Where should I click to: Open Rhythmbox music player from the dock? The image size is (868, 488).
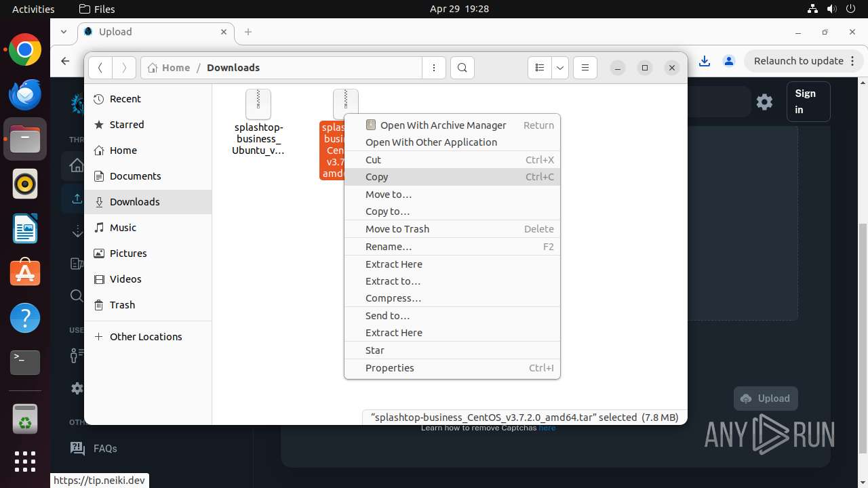pos(25,184)
